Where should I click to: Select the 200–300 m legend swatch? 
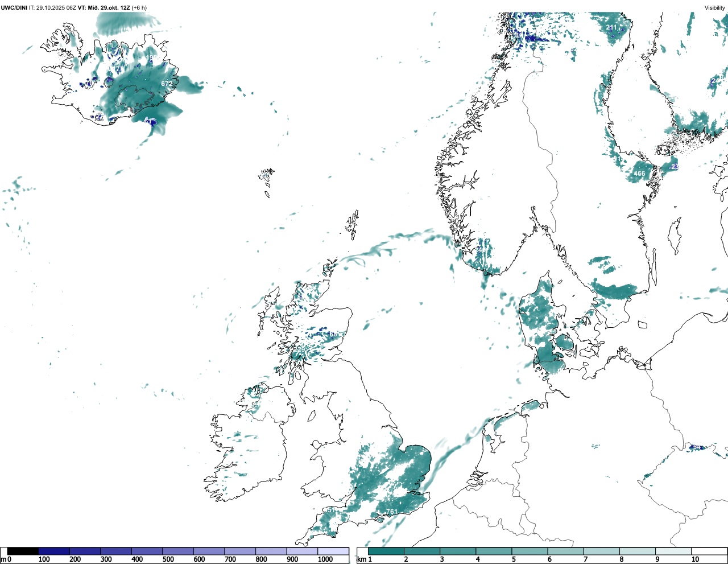[85, 551]
